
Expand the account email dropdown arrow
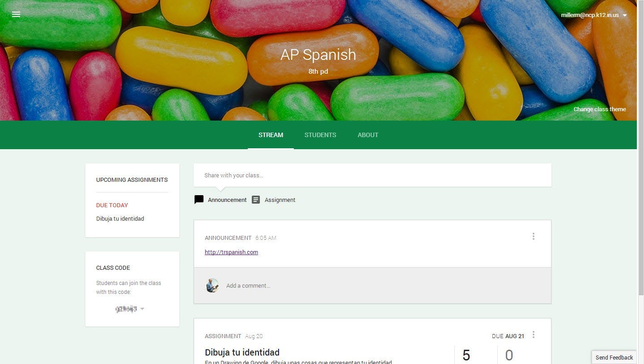(625, 16)
